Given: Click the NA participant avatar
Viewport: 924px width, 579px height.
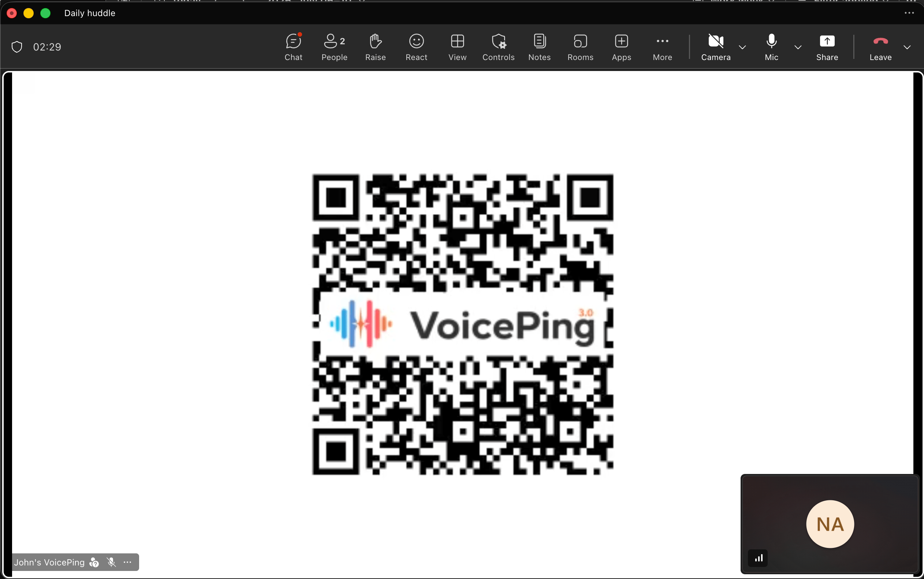Looking at the screenshot, I should point(830,524).
